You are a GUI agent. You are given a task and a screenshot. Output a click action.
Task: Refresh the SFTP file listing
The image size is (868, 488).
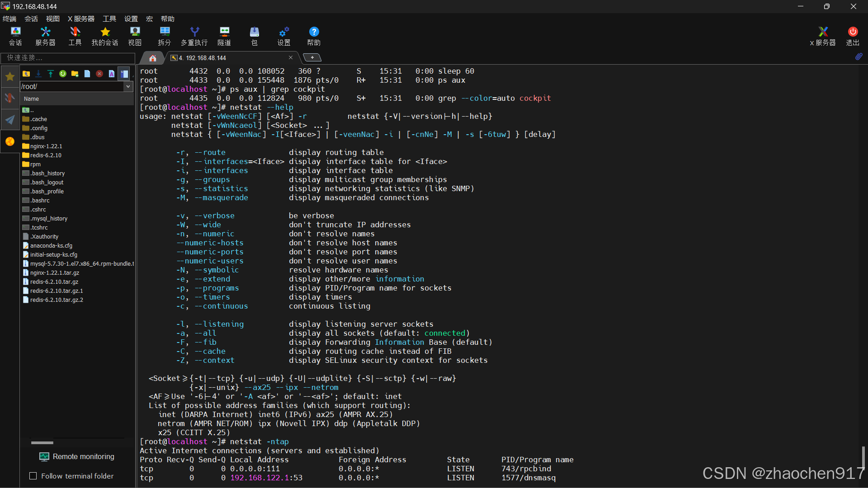(62, 74)
